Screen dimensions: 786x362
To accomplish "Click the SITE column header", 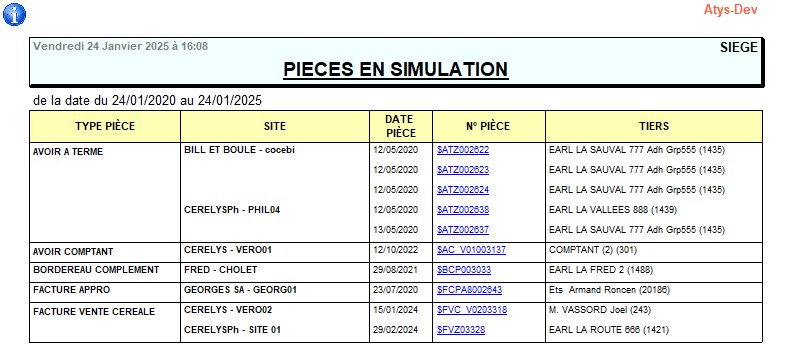I will tap(275, 126).
